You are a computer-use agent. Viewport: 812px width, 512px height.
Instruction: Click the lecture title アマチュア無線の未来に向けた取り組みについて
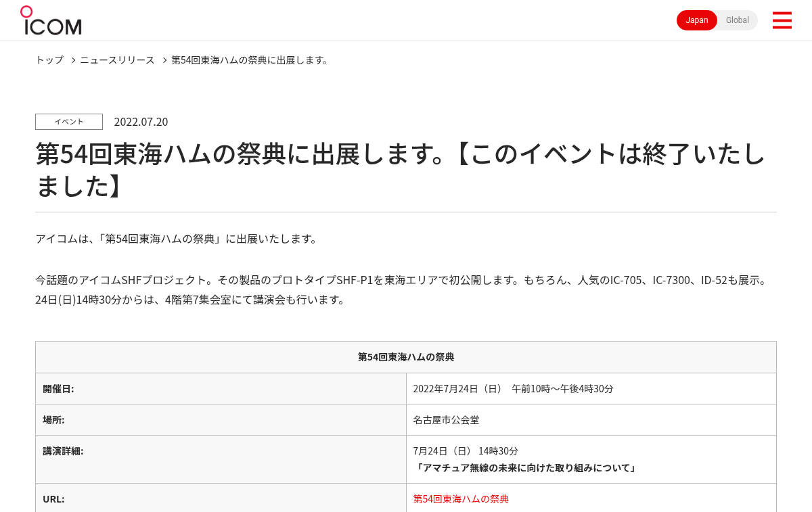[526, 468]
